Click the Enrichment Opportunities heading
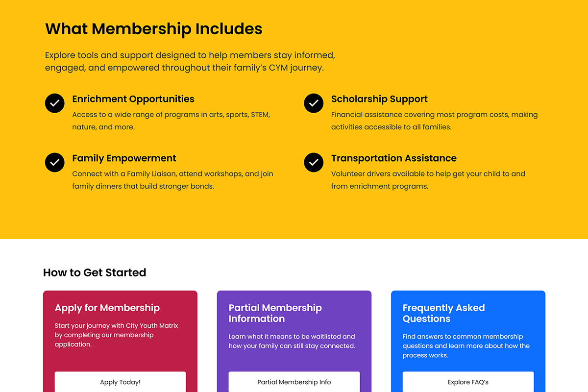The width and height of the screenshot is (588, 392). click(133, 99)
